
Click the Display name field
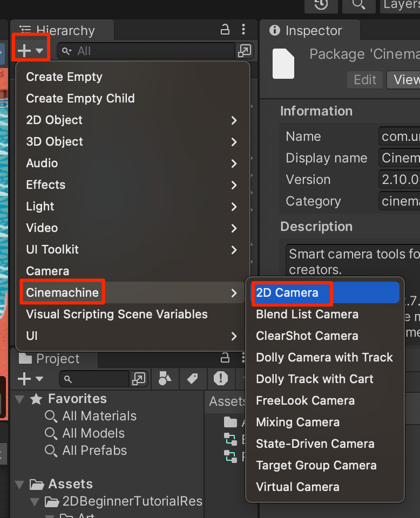(399, 158)
